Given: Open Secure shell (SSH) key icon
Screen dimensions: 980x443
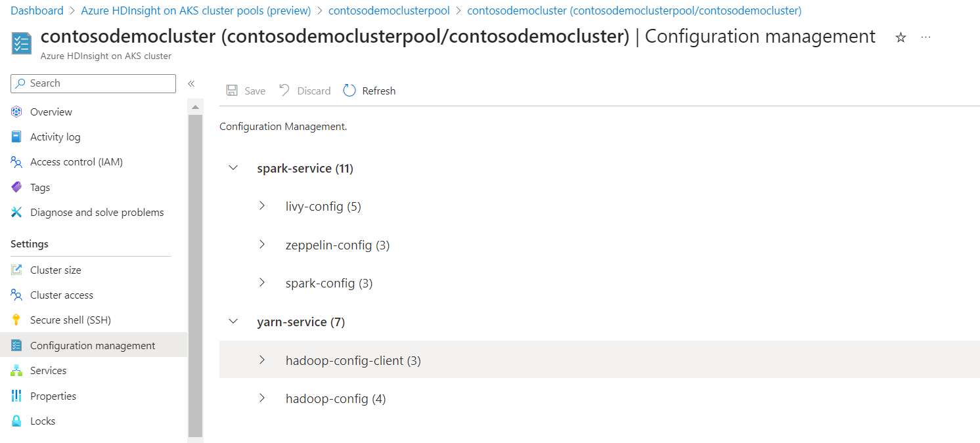Looking at the screenshot, I should click(16, 320).
